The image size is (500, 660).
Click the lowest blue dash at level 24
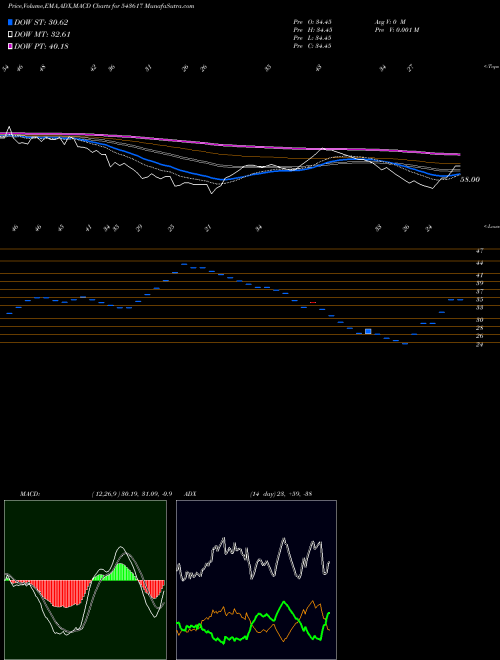click(405, 344)
